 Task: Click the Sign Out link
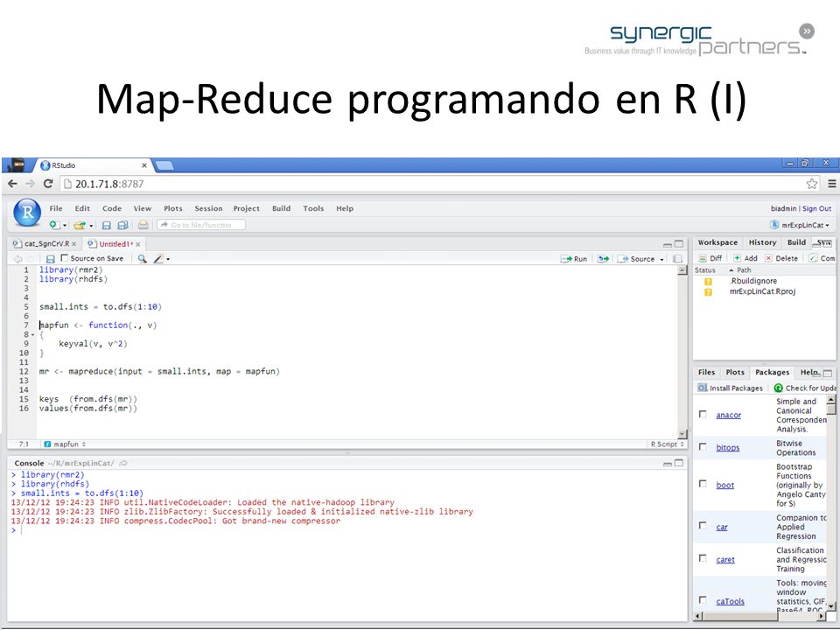[x=816, y=208]
